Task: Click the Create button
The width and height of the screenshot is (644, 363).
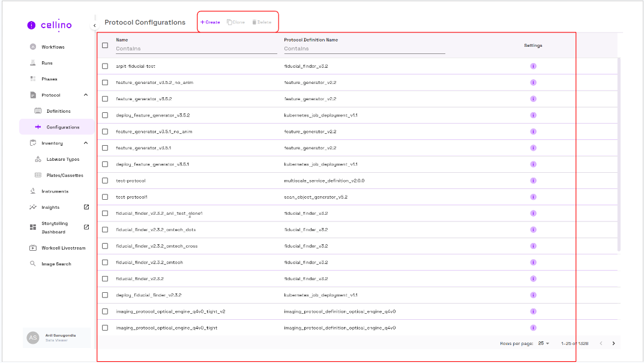Action: click(210, 22)
